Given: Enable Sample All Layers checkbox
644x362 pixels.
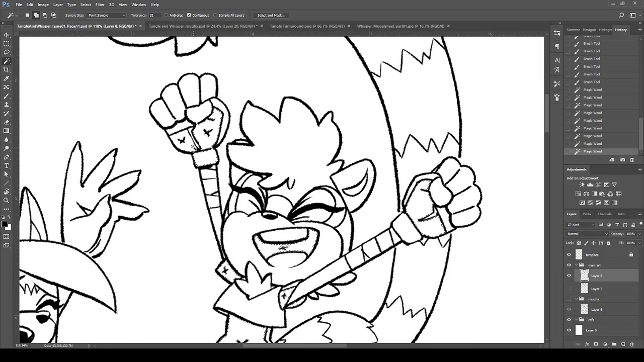Looking at the screenshot, I should [215, 15].
